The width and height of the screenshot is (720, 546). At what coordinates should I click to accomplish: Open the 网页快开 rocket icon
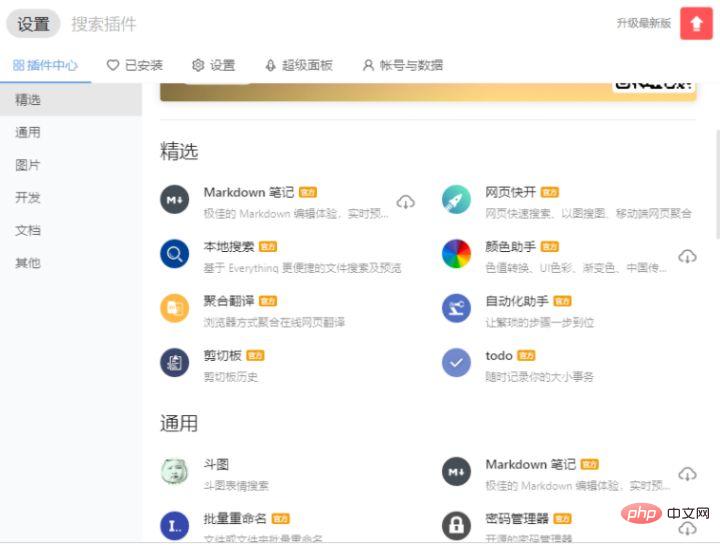(x=456, y=200)
